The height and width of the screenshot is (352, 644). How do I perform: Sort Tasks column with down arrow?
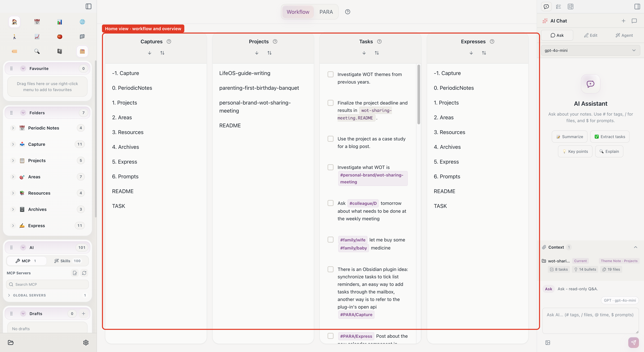pyautogui.click(x=364, y=53)
